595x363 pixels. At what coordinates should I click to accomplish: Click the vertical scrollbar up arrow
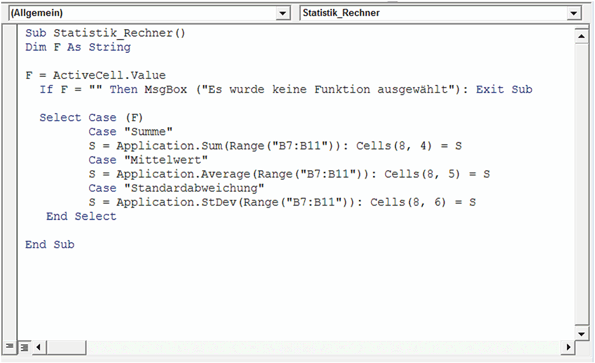[581, 36]
